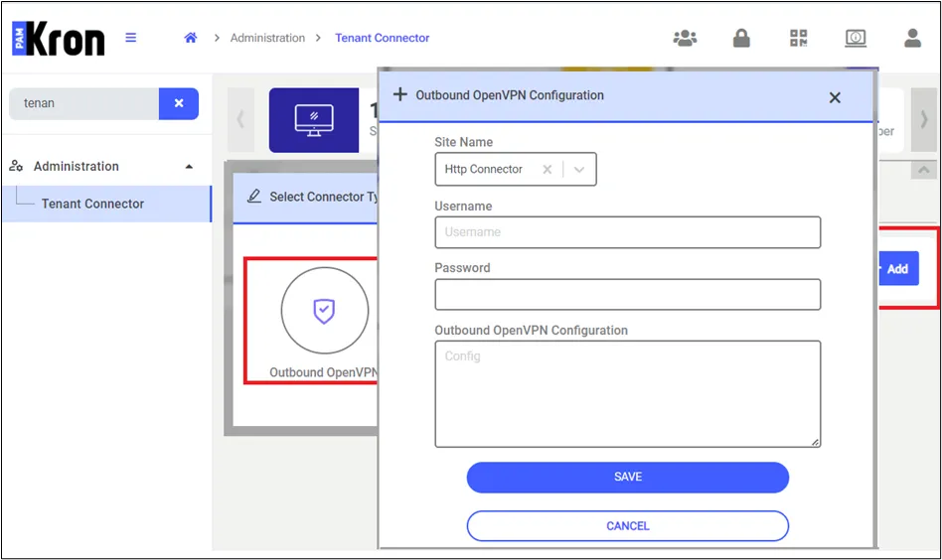
Task: Open the QR code icon
Action: click(x=799, y=38)
